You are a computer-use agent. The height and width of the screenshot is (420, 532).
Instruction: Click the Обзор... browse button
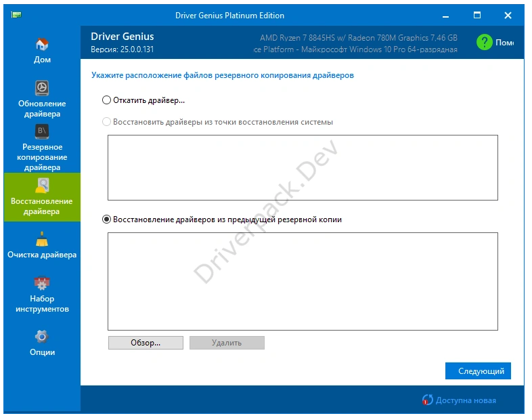(146, 343)
